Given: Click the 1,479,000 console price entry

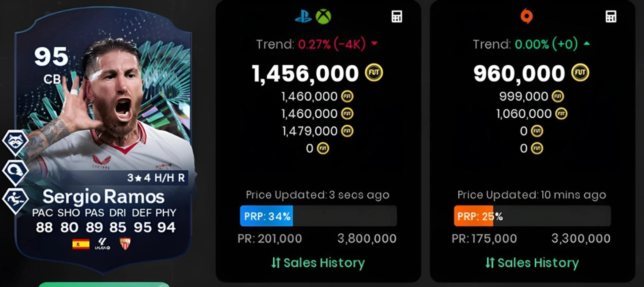Looking at the screenshot, I should [318, 131].
